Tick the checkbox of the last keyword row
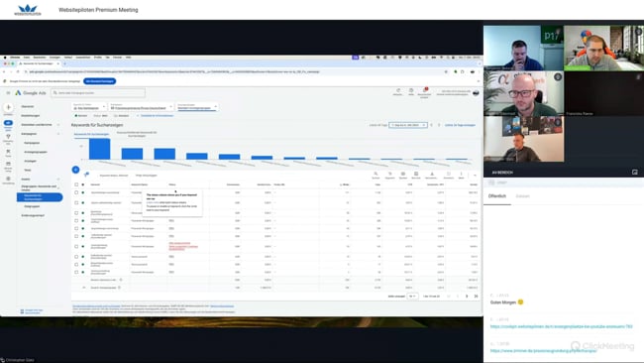644x363 pixels. pos(76,272)
